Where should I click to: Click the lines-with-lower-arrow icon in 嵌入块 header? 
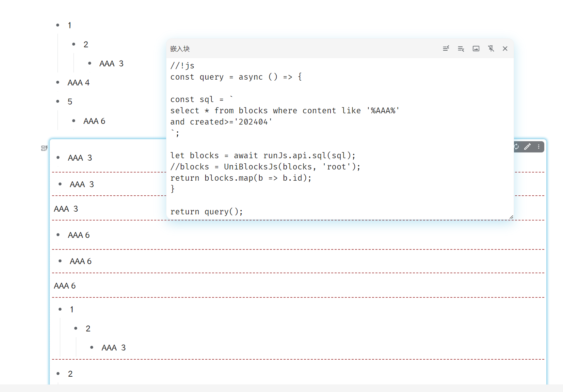[x=461, y=49]
